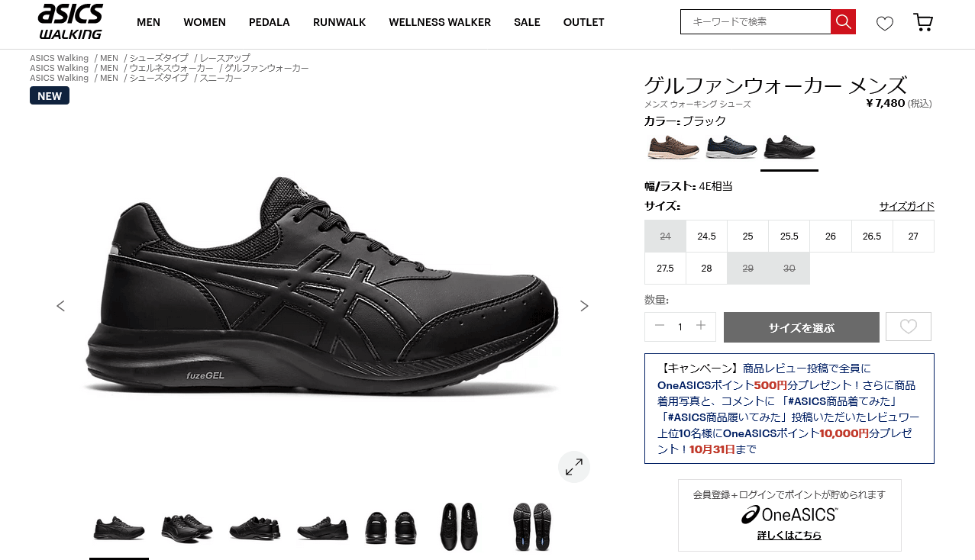Show previous product image with left arrow
The image size is (975, 560).
[60, 306]
